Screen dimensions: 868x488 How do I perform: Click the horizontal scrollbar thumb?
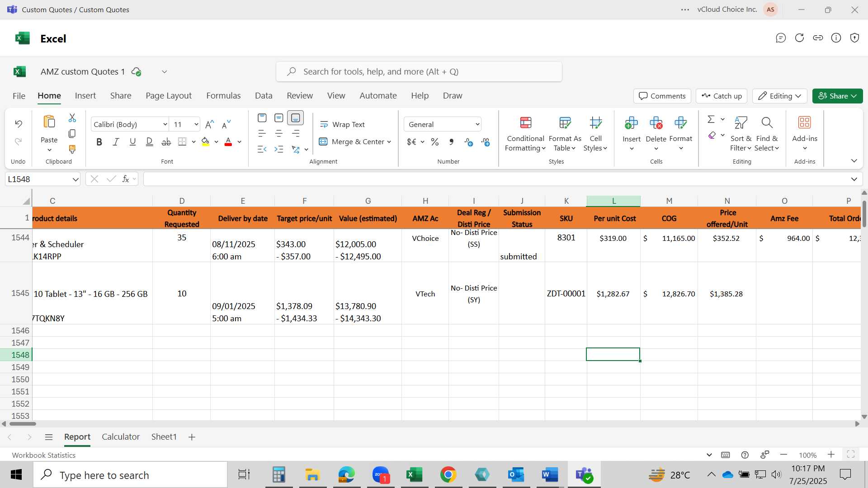(23, 424)
